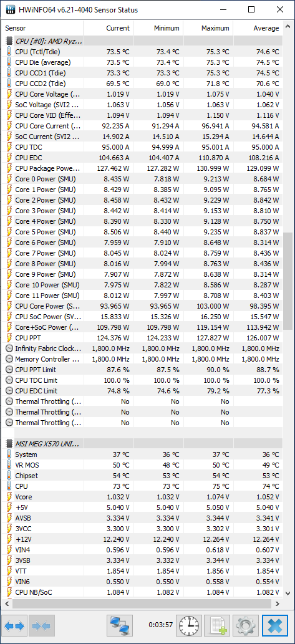Select the CPU PPT Limit row

point(142,370)
